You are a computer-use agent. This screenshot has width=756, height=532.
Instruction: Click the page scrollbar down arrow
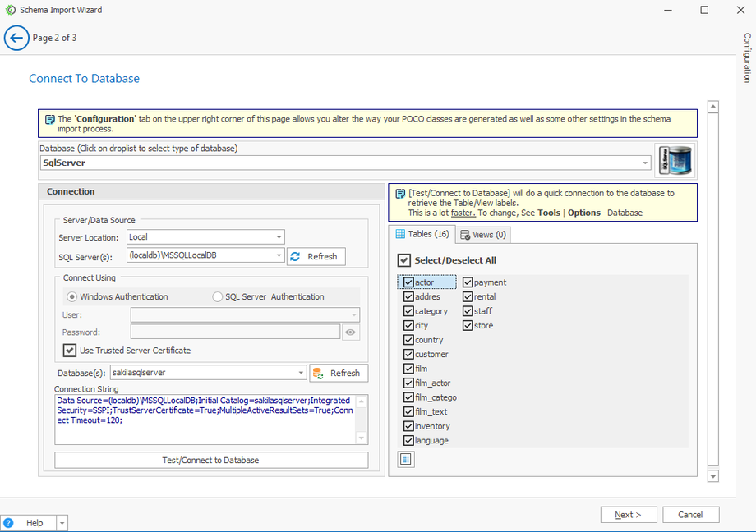[712, 476]
